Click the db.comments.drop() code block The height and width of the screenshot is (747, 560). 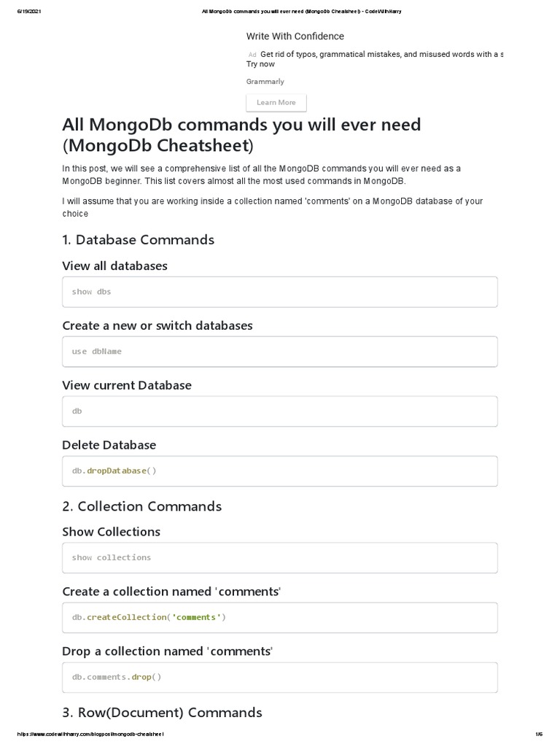click(x=280, y=678)
